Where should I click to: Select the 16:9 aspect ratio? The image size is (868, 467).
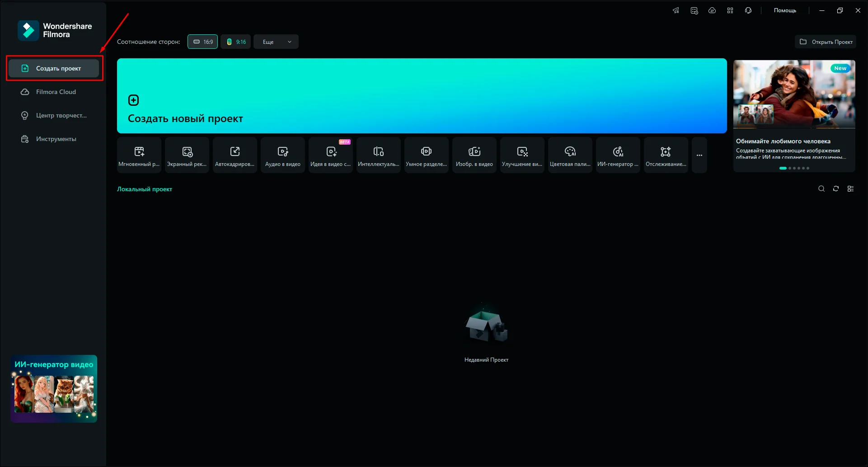point(202,42)
